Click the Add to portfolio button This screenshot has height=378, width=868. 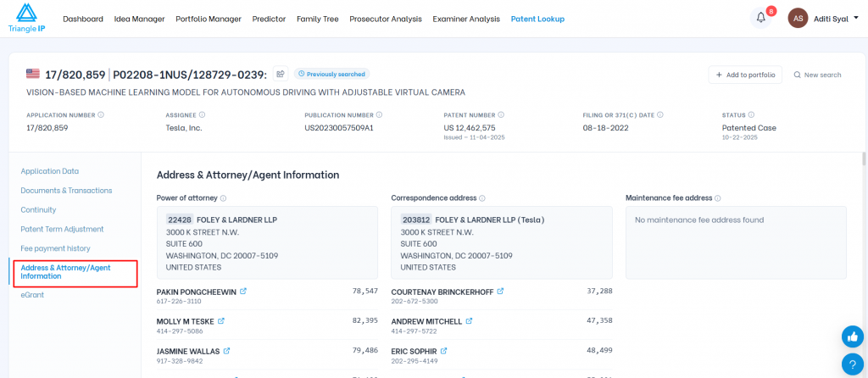pos(745,75)
